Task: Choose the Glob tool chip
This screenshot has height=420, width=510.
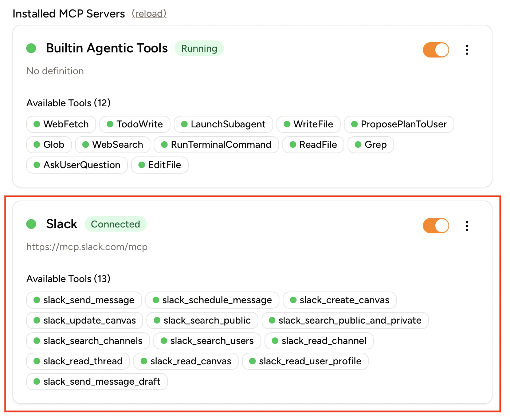Action: (49, 144)
